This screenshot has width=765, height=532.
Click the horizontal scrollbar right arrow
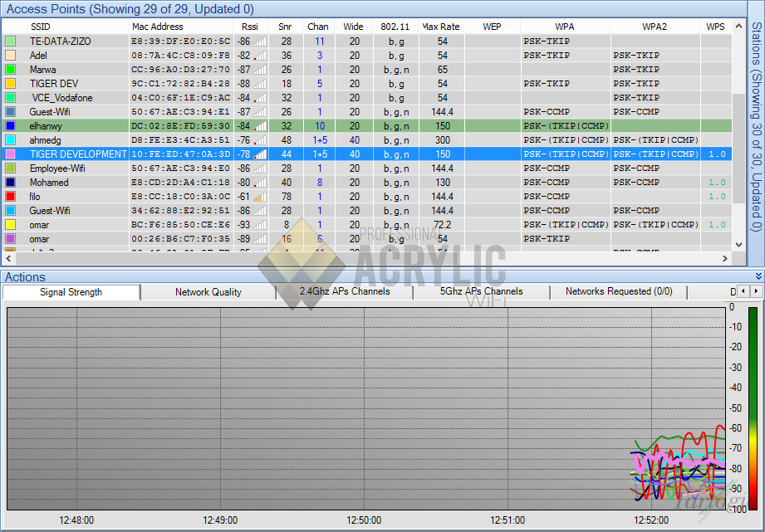pyautogui.click(x=725, y=258)
